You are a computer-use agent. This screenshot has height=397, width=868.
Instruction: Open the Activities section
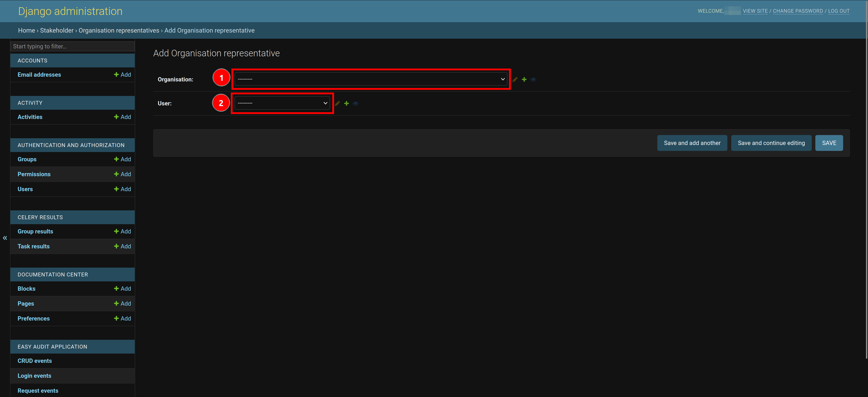[x=30, y=117]
